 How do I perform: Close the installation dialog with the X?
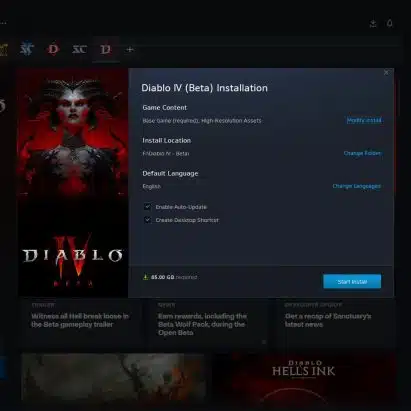pos(386,72)
